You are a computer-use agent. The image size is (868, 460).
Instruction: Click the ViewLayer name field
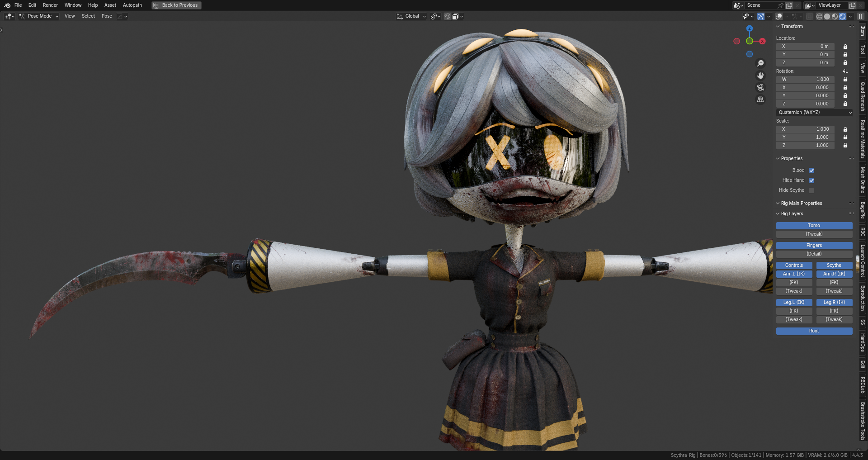pos(832,5)
